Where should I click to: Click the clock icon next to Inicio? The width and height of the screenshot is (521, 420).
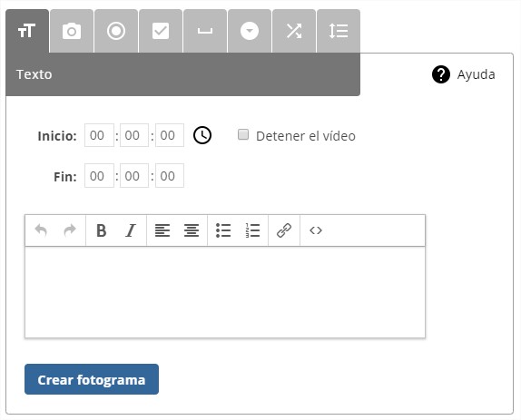[202, 135]
